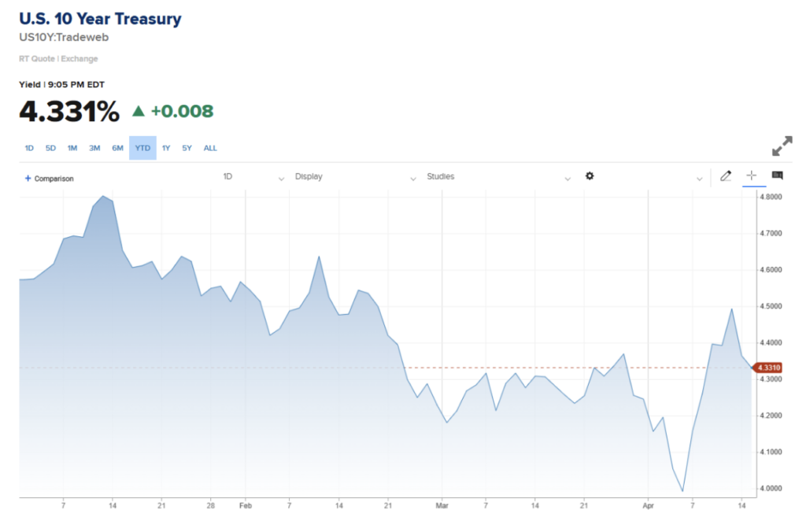Open the Display dropdown menu
Image resolution: width=806 pixels, height=532 pixels.
(x=355, y=177)
